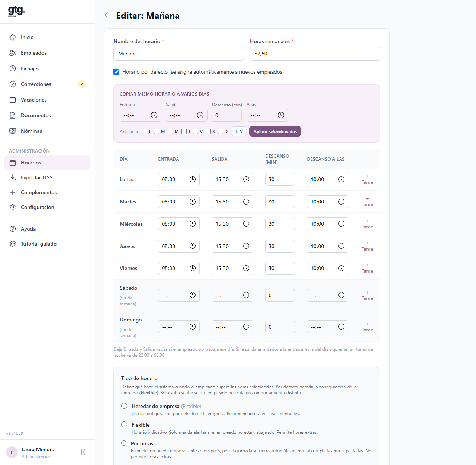The width and height of the screenshot is (476, 465).
Task: Tick the V day checkbox in Aplicar a
Action: (196, 131)
